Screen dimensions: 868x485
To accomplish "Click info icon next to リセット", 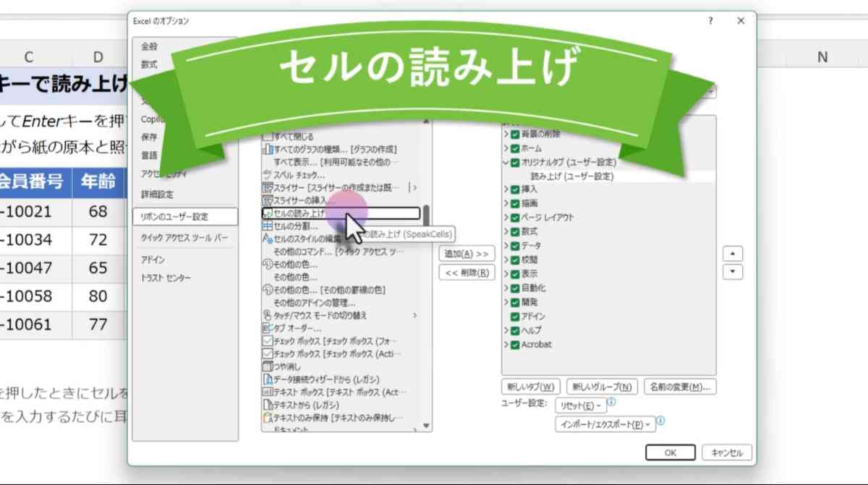I will pos(611,403).
